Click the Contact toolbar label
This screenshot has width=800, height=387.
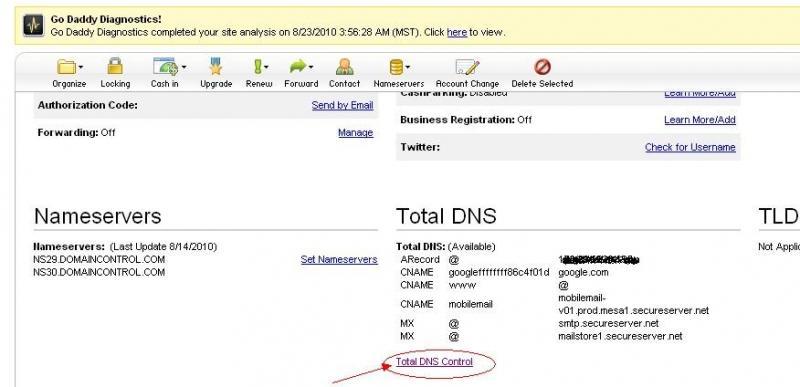tap(344, 84)
